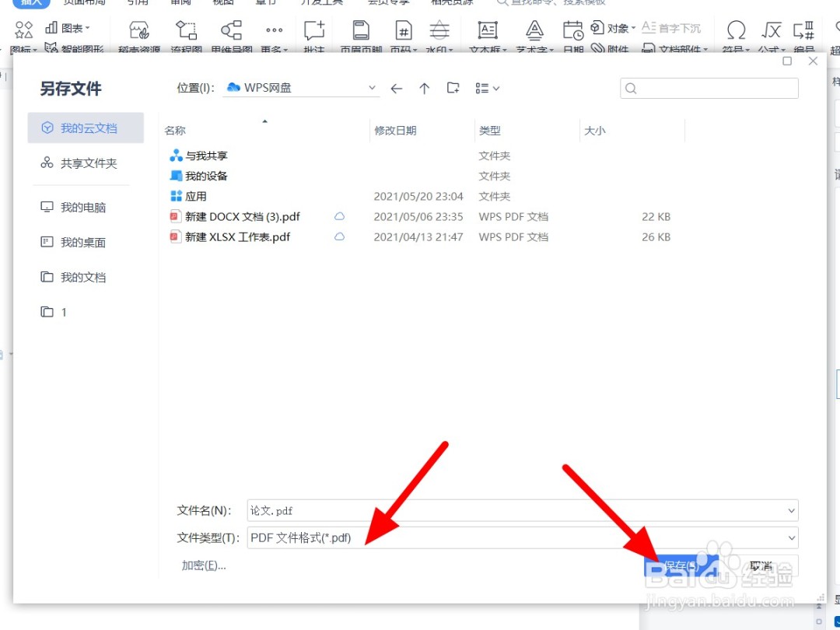Viewport: 840px width, 630px height.
Task: Insert a 文本框 text box from WPS ribbon
Action: 488,37
